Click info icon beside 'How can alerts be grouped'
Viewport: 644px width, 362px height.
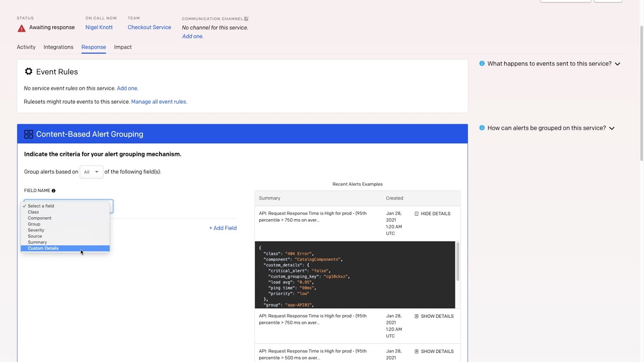(482, 128)
